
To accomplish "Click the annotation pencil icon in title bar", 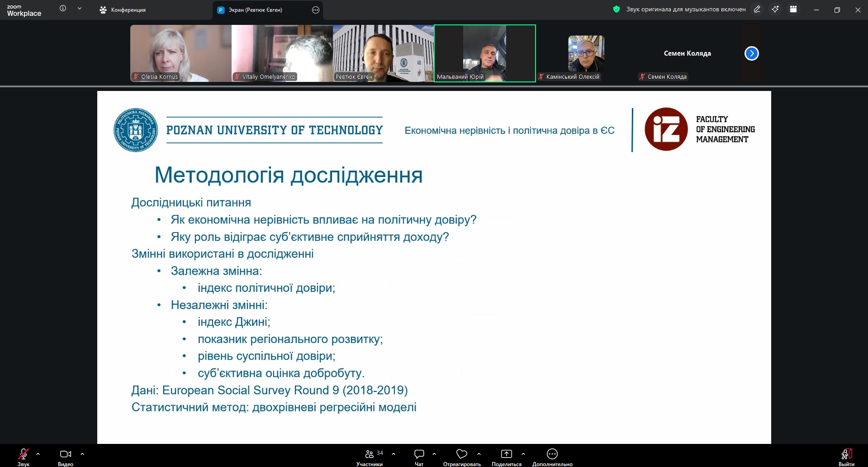I will 757,9.
